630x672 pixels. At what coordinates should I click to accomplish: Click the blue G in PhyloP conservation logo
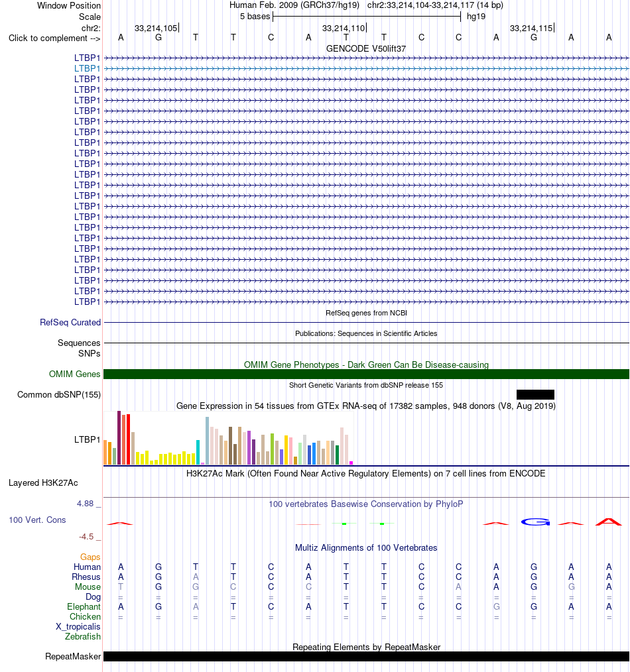point(536,522)
